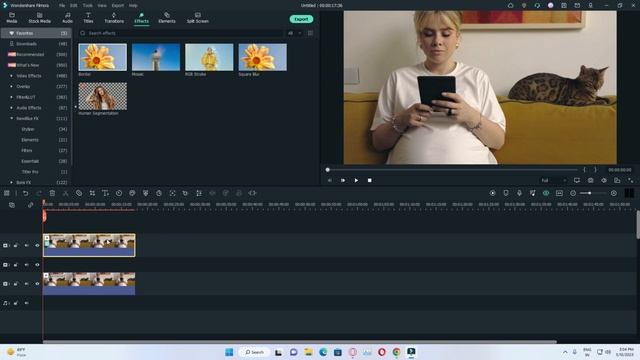Open the Help menu
This screenshot has width=640, height=360.
click(x=133, y=6)
